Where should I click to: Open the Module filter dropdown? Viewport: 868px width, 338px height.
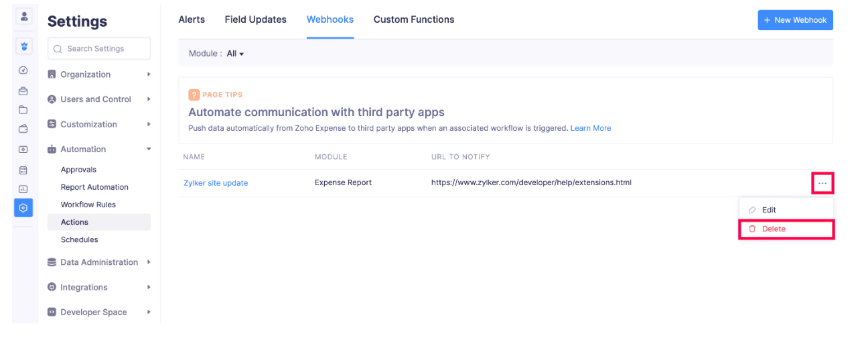tap(235, 54)
